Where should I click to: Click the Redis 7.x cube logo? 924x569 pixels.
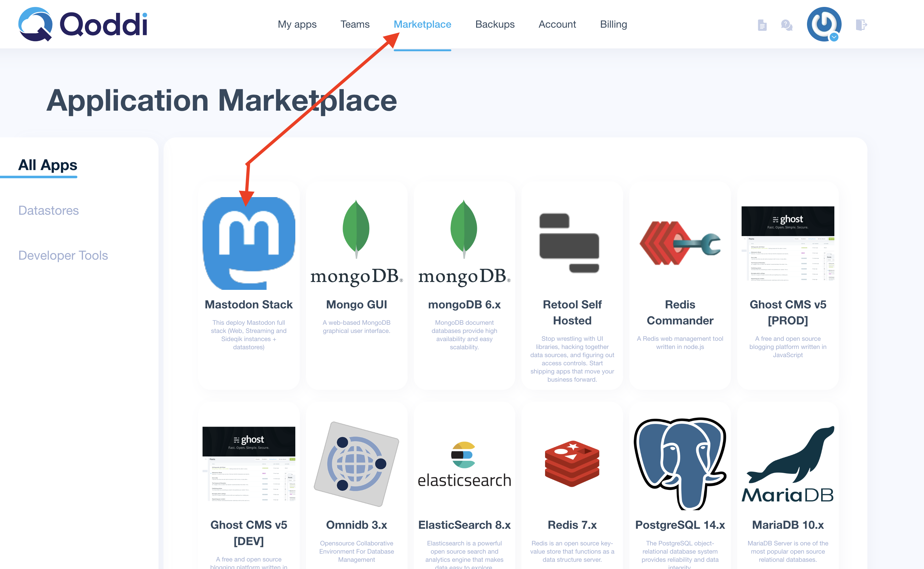[572, 464]
